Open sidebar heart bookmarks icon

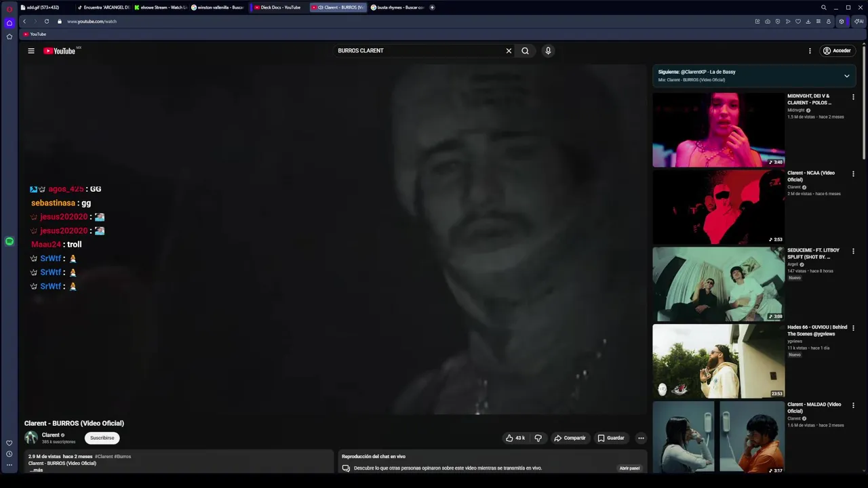coord(9,443)
